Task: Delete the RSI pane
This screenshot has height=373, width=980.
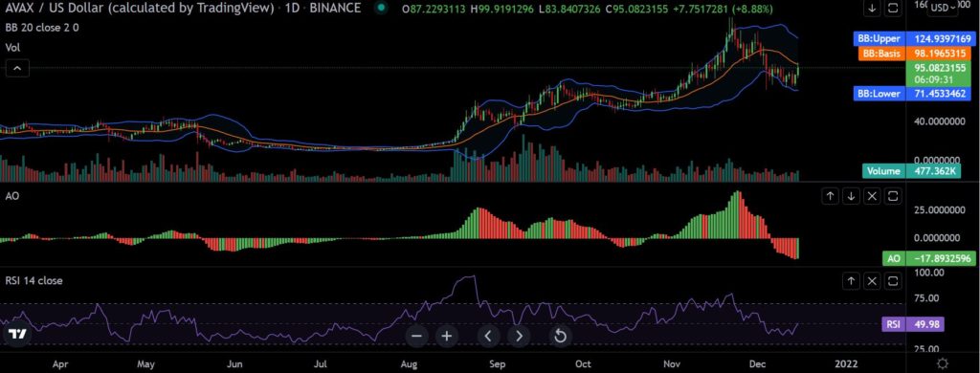Action: (x=873, y=281)
